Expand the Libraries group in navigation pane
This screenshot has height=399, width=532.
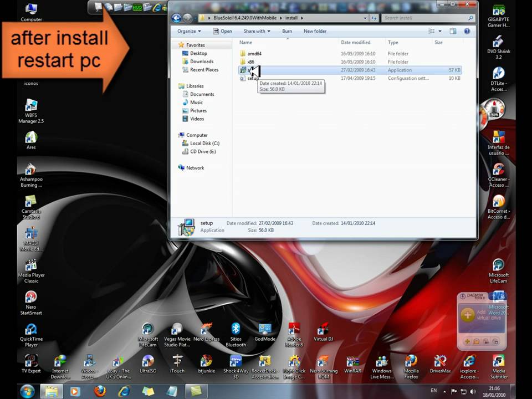[191, 86]
